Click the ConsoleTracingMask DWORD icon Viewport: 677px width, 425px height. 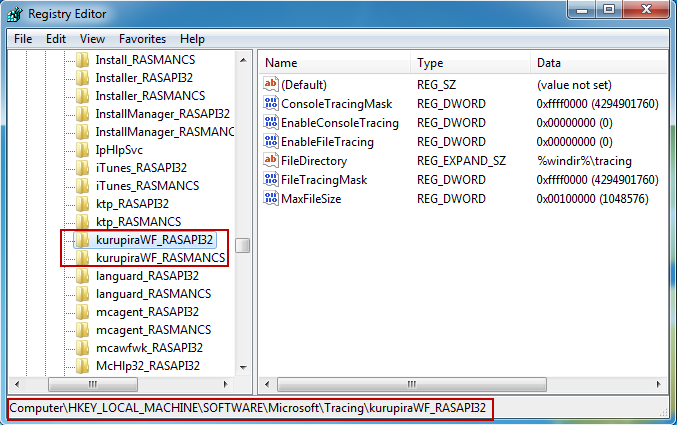point(271,103)
